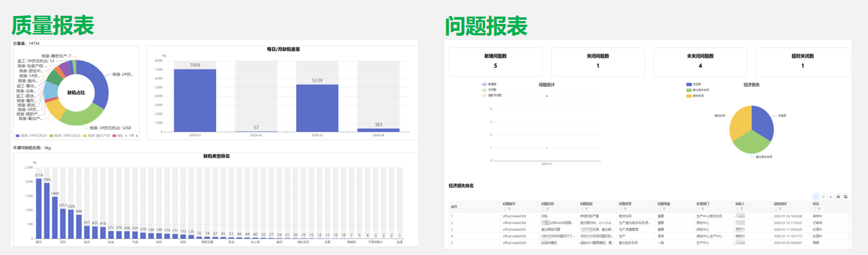Open filter for 问题类型 column
868x255 pixels.
coord(625,209)
